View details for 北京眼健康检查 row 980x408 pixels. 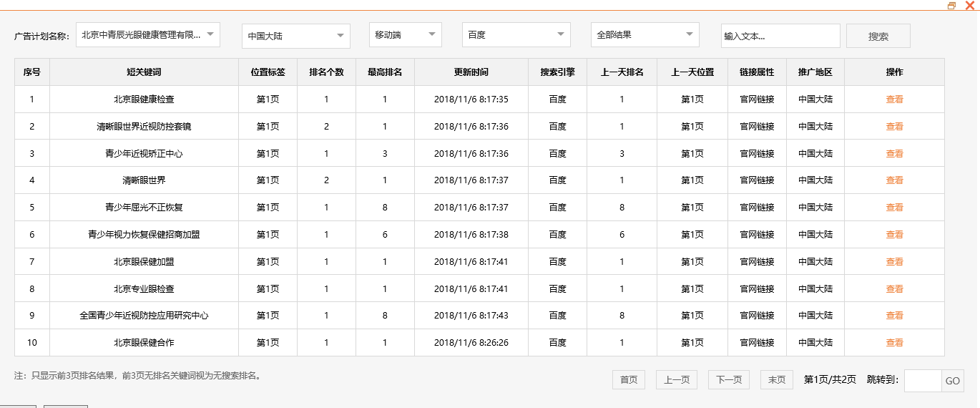(x=894, y=99)
